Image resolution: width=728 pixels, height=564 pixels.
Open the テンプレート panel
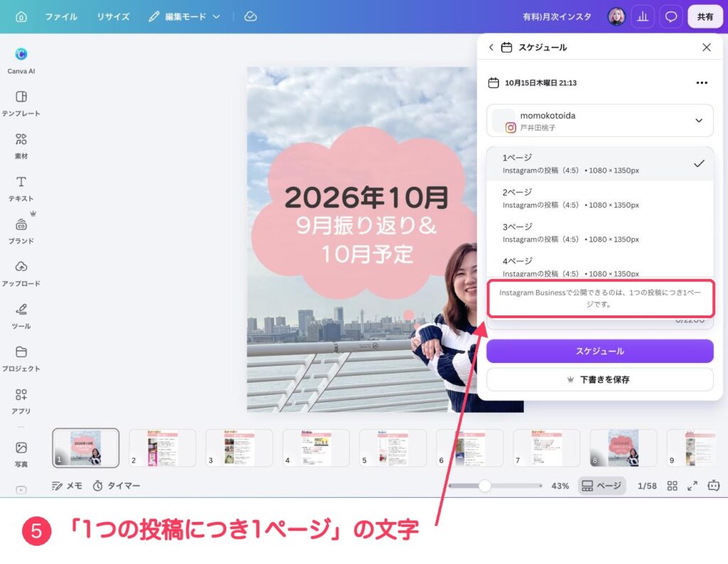(x=21, y=104)
